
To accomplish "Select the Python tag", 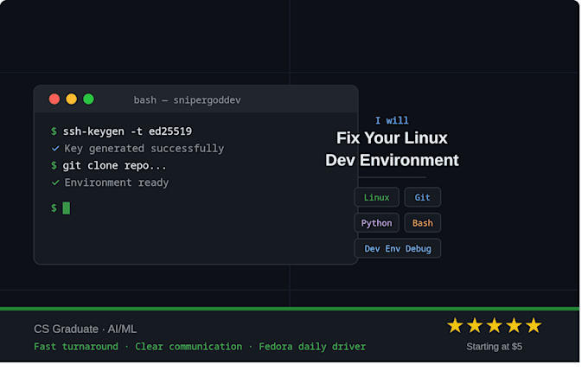I will click(x=376, y=223).
